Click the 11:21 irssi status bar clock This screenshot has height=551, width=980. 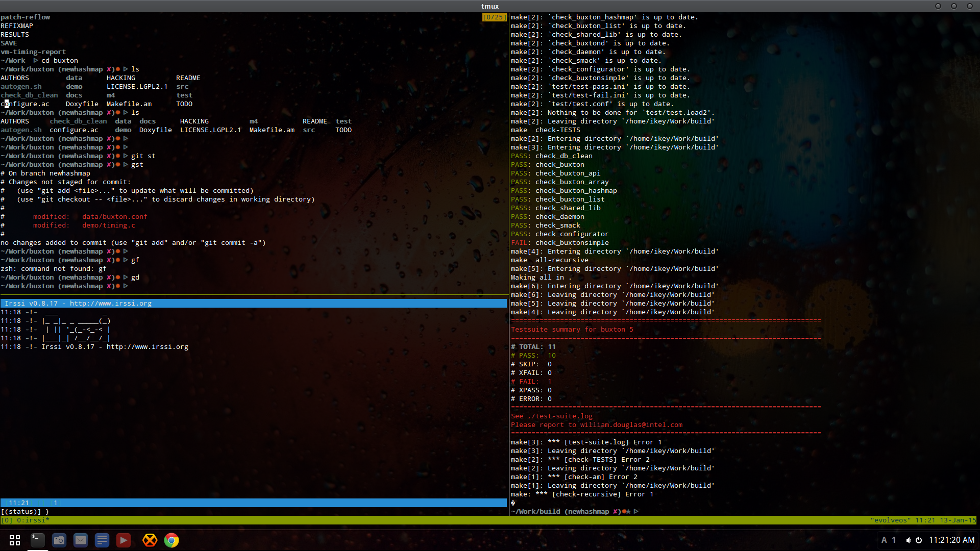click(x=19, y=503)
